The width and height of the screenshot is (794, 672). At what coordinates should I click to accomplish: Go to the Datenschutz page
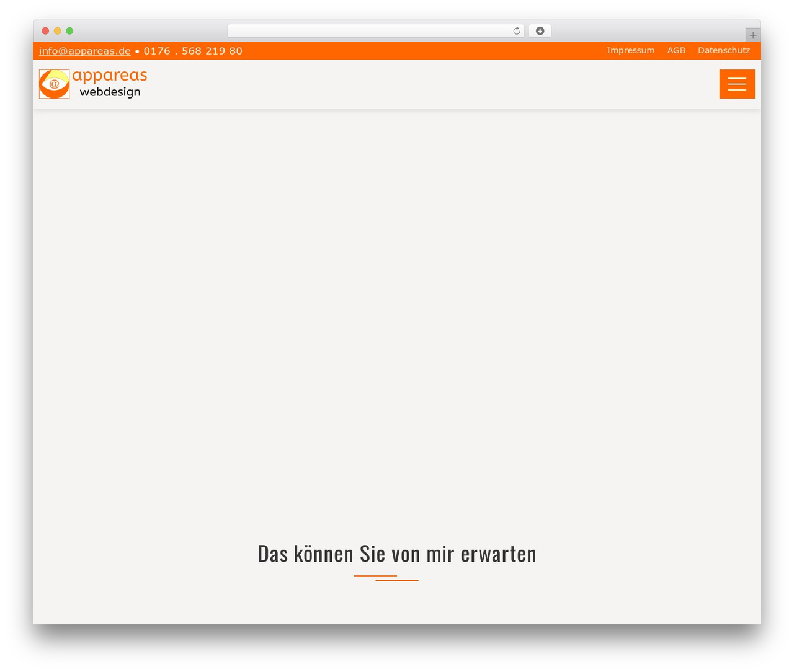[724, 50]
